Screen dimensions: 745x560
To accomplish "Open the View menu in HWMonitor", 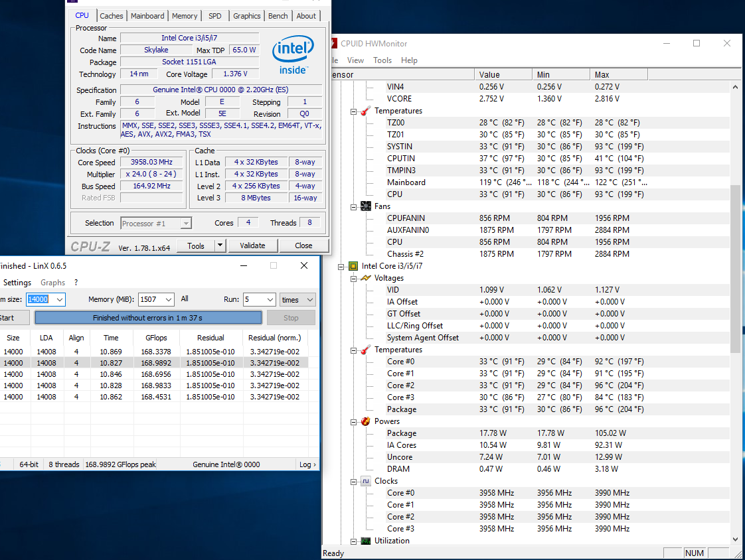I will (355, 60).
